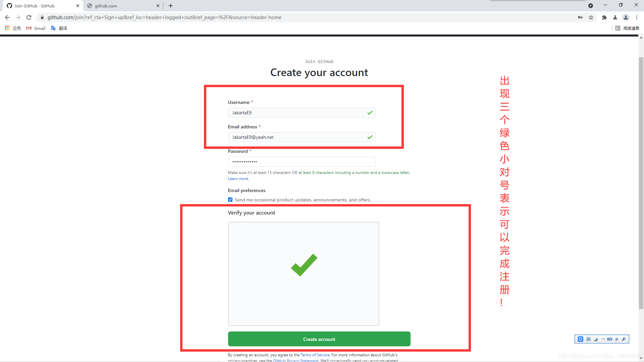The height and width of the screenshot is (362, 644).
Task: Click the 'Join GitHub' small heading text
Action: coord(319,62)
